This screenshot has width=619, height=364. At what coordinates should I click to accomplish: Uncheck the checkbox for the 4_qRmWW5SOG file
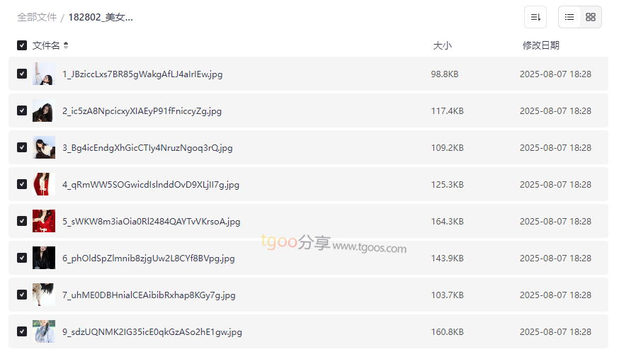(x=22, y=184)
